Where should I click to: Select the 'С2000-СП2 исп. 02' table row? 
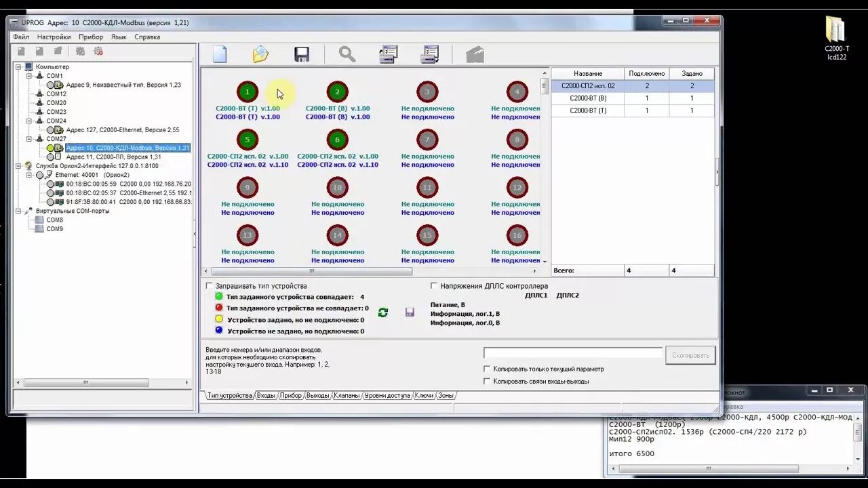pyautogui.click(x=633, y=86)
